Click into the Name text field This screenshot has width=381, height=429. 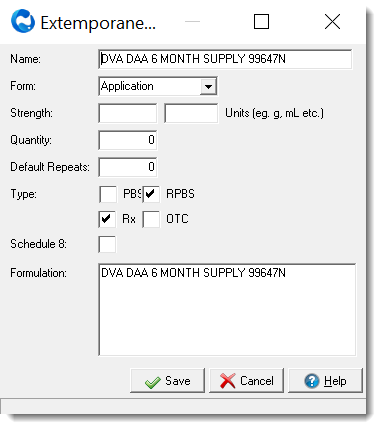[225, 59]
